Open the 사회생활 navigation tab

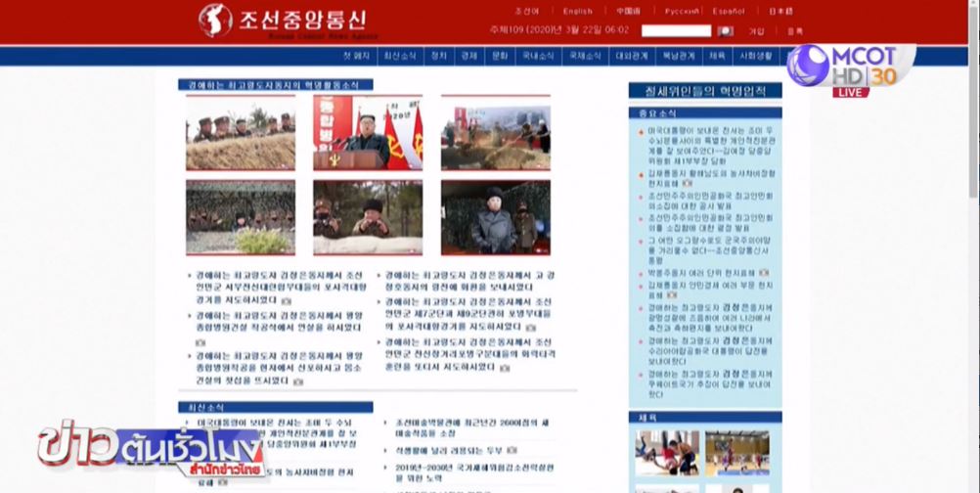755,57
